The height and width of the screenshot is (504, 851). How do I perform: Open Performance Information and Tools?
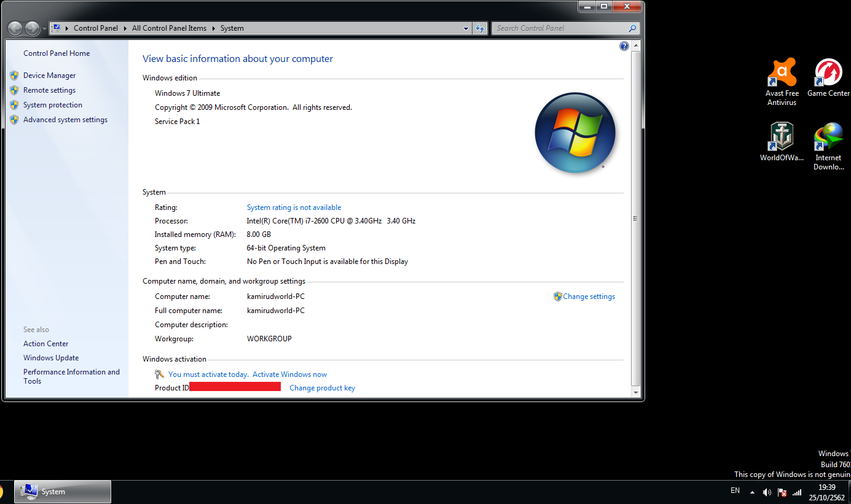point(71,376)
